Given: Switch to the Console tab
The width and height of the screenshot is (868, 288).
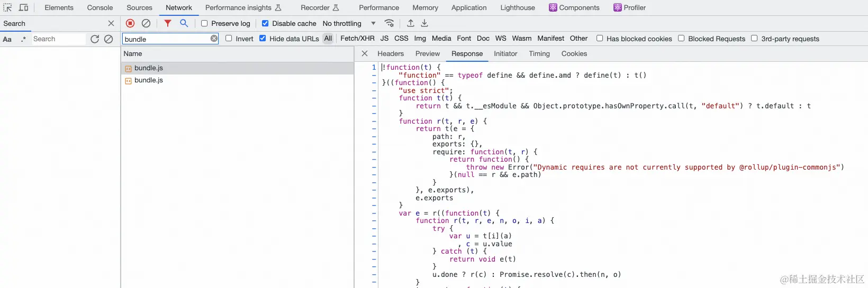Looking at the screenshot, I should (100, 7).
